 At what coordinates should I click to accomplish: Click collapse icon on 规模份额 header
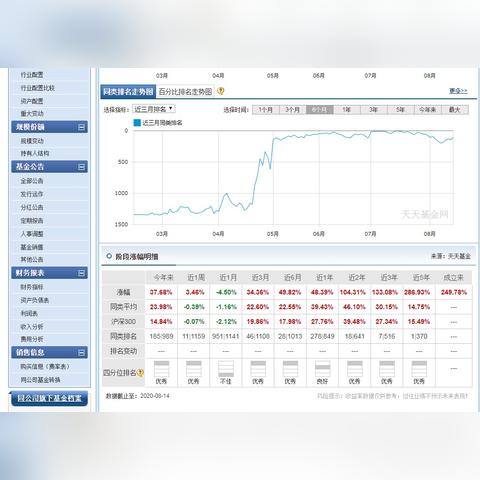pyautogui.click(x=81, y=127)
